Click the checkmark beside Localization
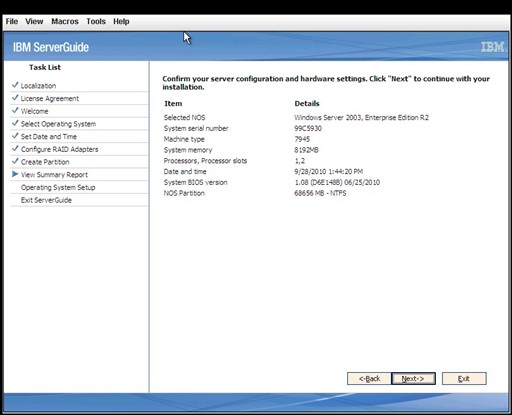 [x=15, y=85]
